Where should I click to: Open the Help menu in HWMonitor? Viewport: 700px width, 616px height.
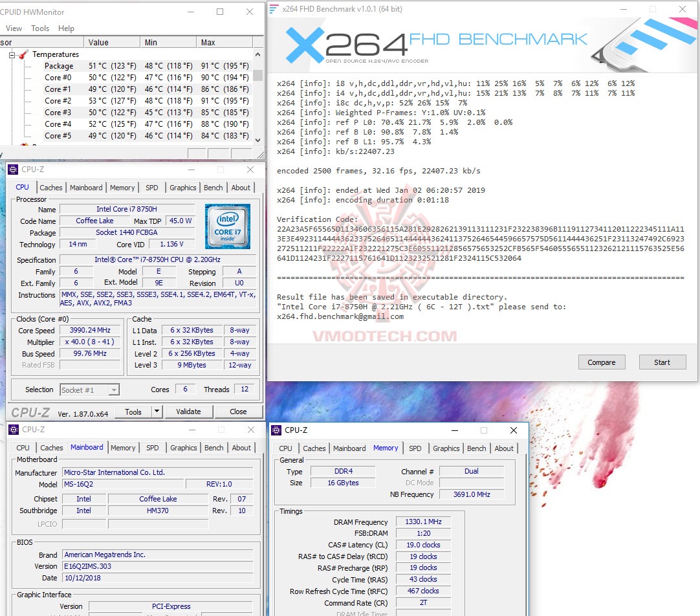pyautogui.click(x=66, y=28)
